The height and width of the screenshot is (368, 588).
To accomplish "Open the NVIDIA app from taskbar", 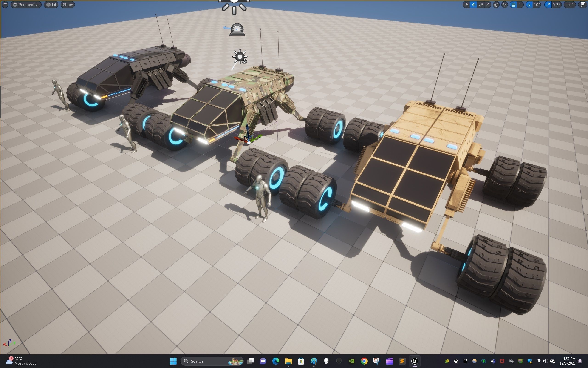I will pyautogui.click(x=352, y=361).
